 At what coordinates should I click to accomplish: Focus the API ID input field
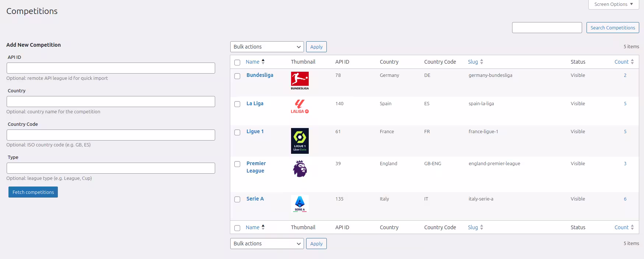(111, 68)
